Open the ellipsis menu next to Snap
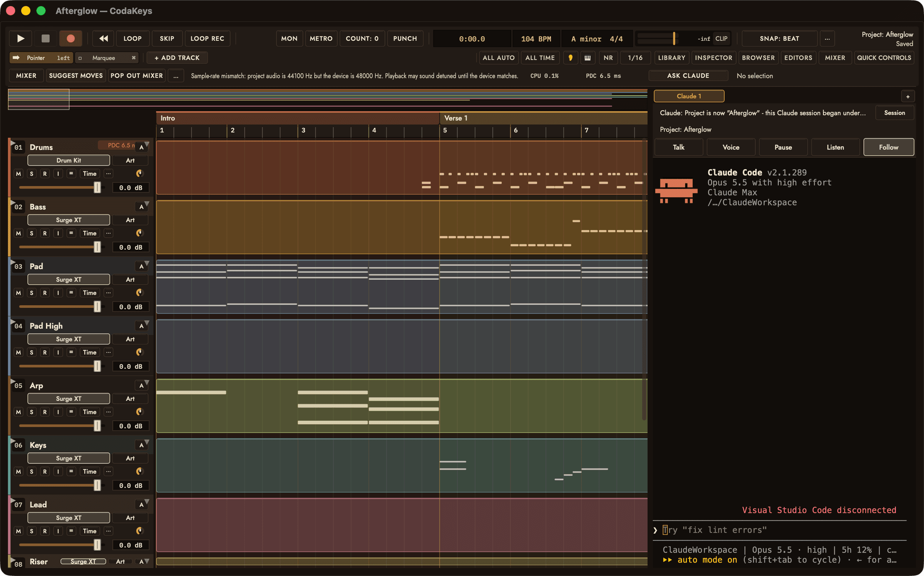924x576 pixels. (827, 39)
